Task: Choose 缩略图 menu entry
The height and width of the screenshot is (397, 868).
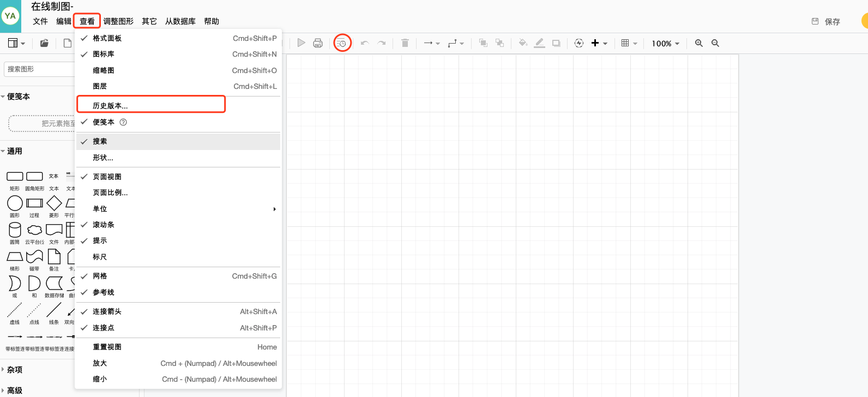Action: pyautogui.click(x=178, y=70)
